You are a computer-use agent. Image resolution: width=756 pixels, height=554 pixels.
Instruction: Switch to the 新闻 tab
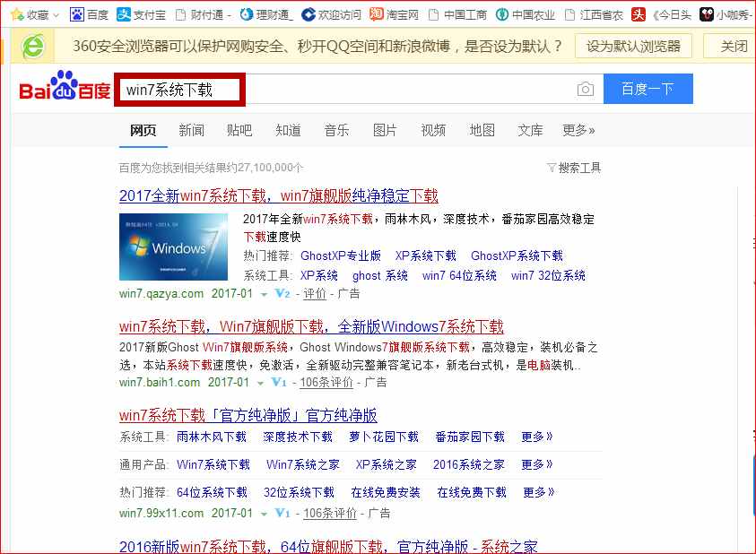(x=191, y=130)
